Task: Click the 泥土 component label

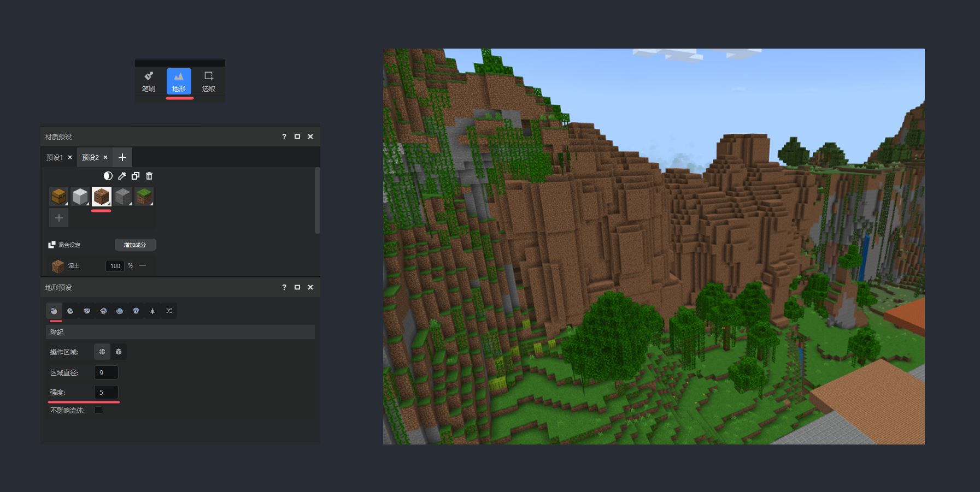Action: tap(74, 266)
